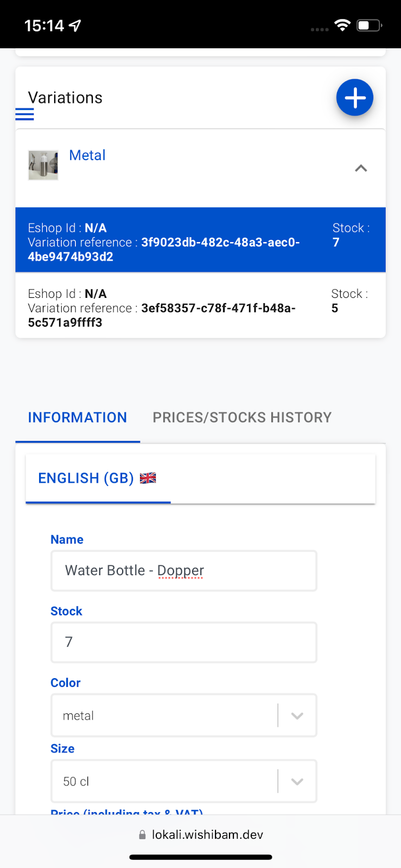Tap the Wi-Fi status icon
Viewport: 401px width, 868px height.
coord(342,25)
